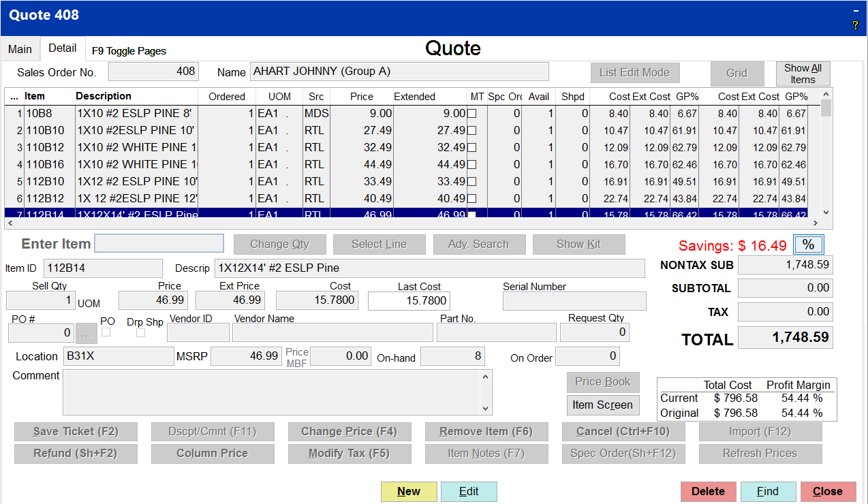Image resolution: width=868 pixels, height=504 pixels.
Task: Switch to the Main tab
Action: (x=20, y=49)
